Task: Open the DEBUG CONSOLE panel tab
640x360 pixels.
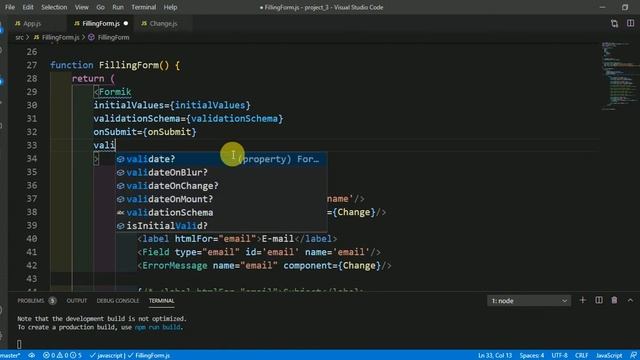Action: 118,301
